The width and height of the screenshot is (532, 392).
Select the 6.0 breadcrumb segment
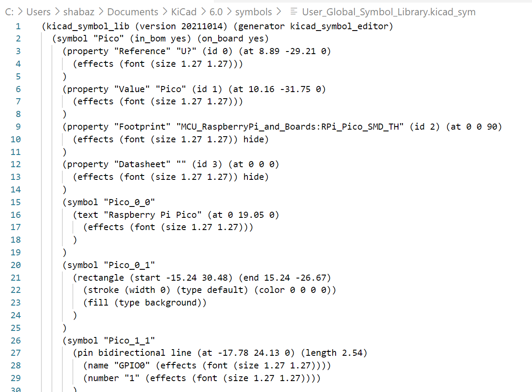(216, 12)
